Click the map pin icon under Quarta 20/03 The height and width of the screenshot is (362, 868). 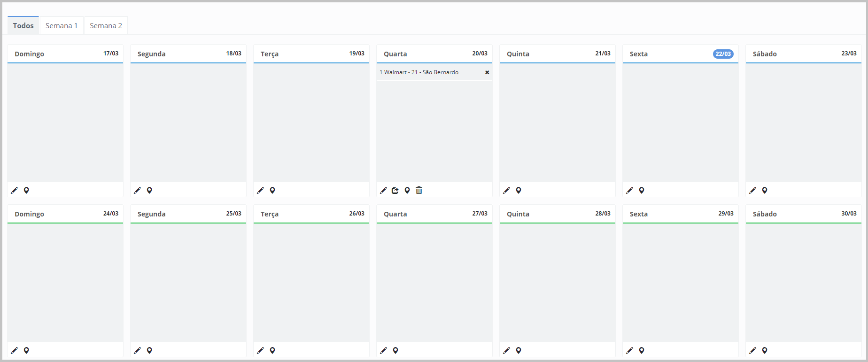point(407,190)
